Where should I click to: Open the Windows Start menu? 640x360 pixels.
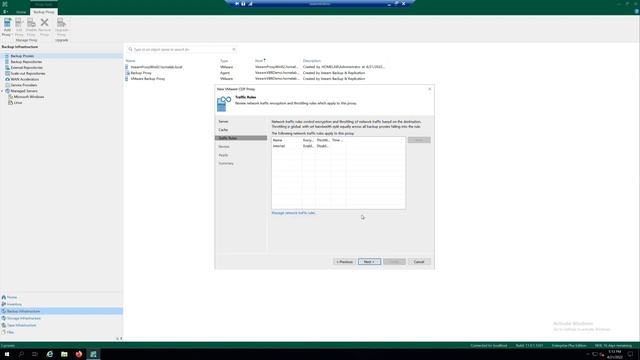coord(7,354)
